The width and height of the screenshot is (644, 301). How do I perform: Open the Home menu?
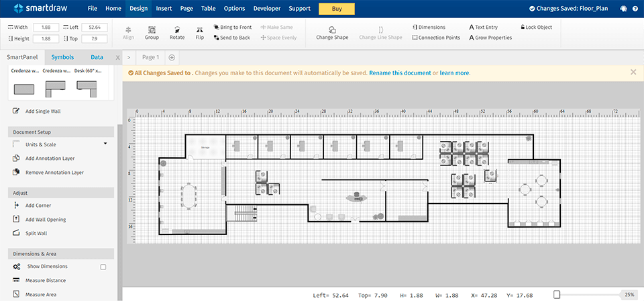click(x=113, y=8)
